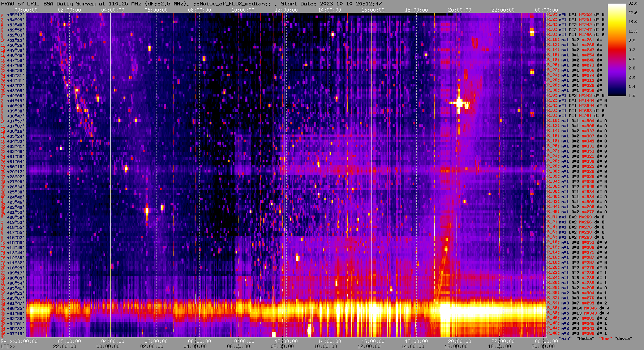Click the 10:00:00 tick on the top axis
The width and height of the screenshot is (644, 350).
pyautogui.click(x=243, y=10)
